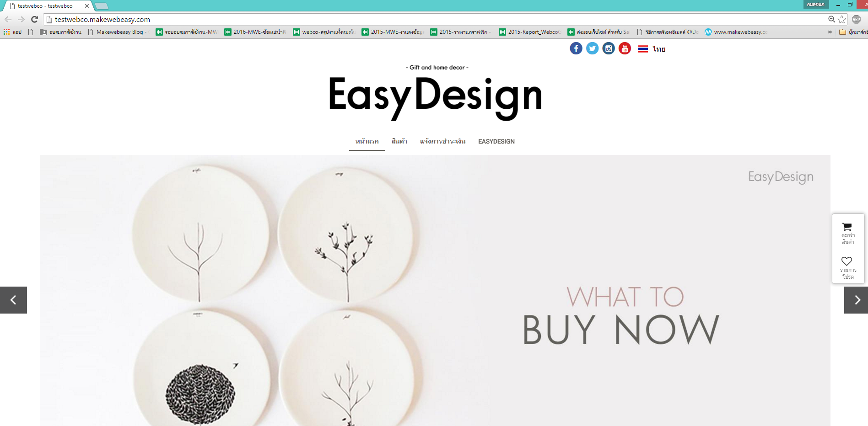This screenshot has height=426, width=868.
Task: Go to next banner slide
Action: pos(856,300)
